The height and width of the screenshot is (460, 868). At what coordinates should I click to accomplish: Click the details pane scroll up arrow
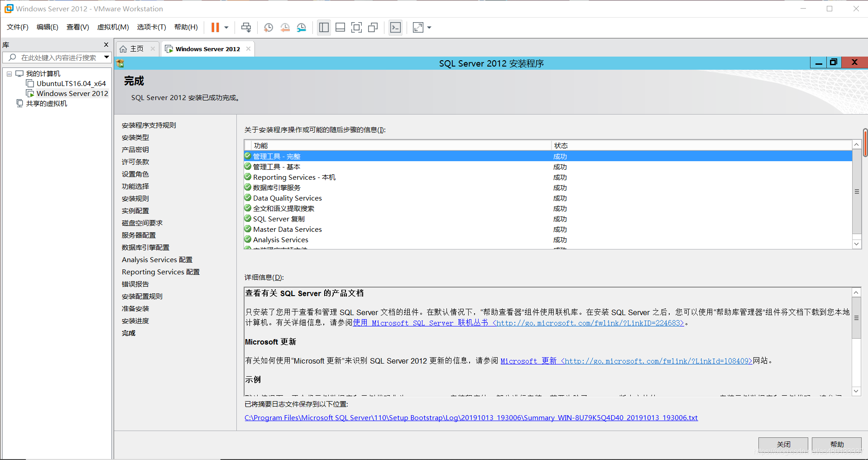(856, 292)
